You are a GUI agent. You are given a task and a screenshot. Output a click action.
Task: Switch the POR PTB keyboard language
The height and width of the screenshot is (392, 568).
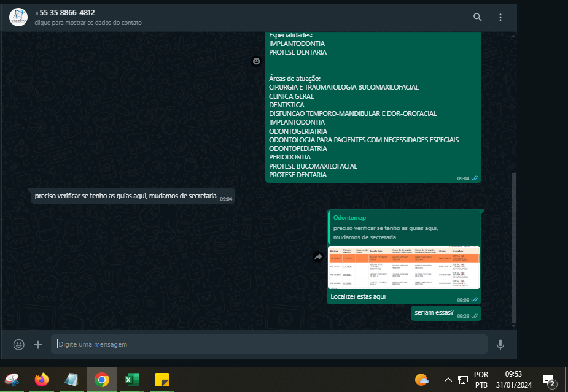(481, 380)
